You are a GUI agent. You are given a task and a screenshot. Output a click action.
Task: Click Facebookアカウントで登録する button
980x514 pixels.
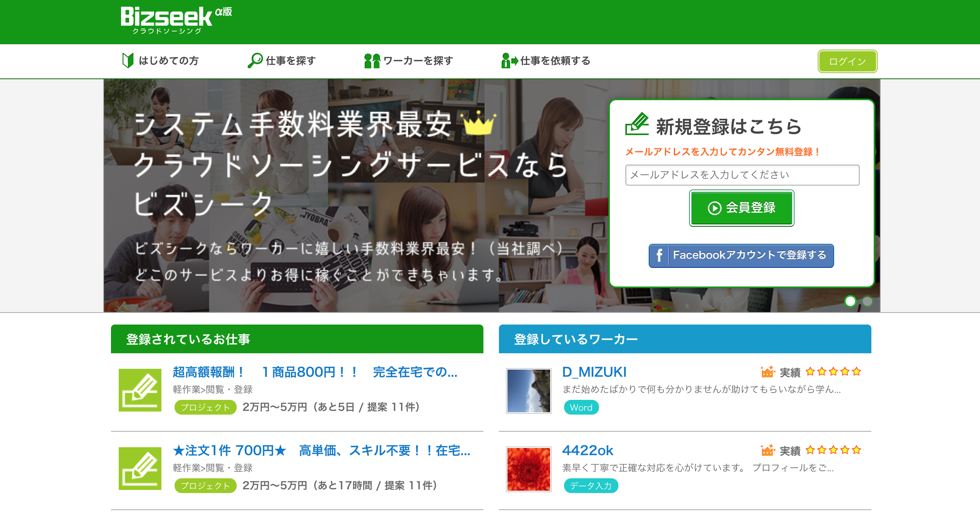[x=741, y=255]
